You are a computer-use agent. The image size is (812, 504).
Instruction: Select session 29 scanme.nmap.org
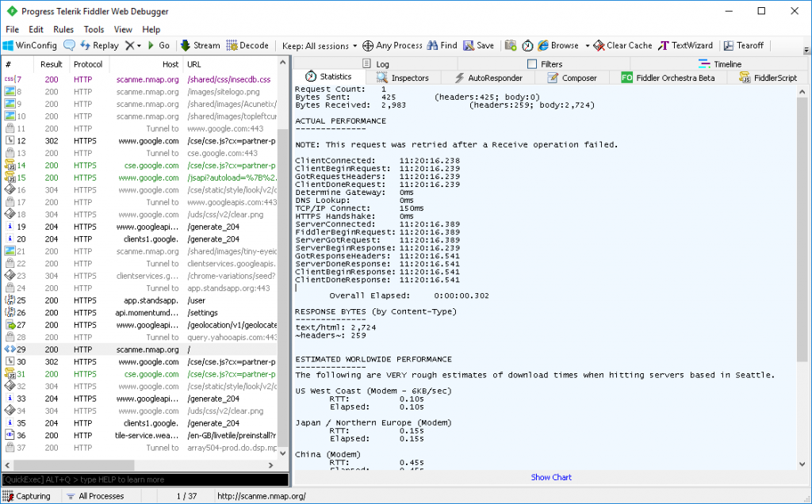[x=140, y=349]
